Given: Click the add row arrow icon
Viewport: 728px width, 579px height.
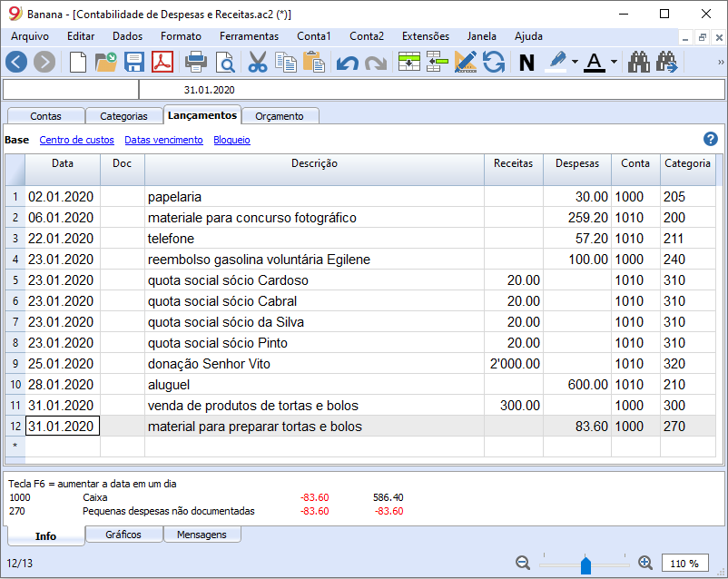Looking at the screenshot, I should pos(437,62).
